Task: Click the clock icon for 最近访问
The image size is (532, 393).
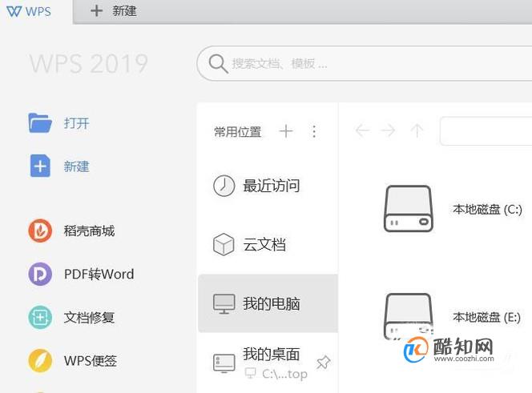Action: point(224,186)
